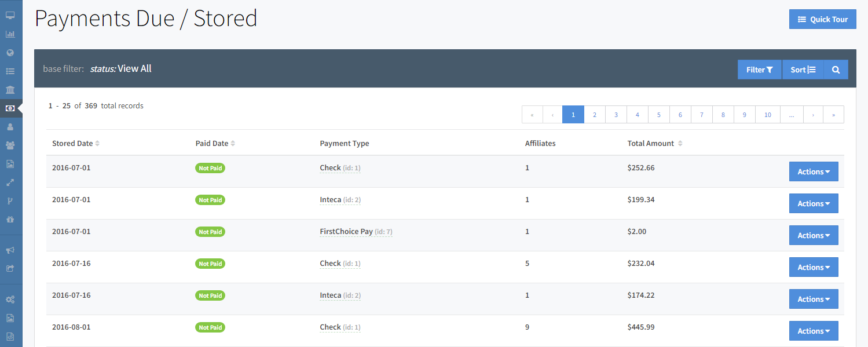Jump to page 10 in pagination
The height and width of the screenshot is (347, 868).
pos(767,115)
